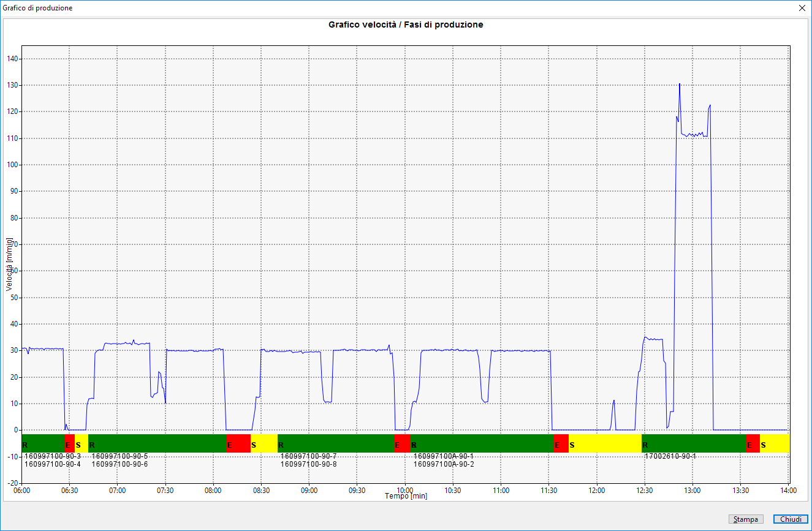Screen dimensions: 812x531
Task: Click the Chiudi button
Action: pyautogui.click(x=791, y=519)
